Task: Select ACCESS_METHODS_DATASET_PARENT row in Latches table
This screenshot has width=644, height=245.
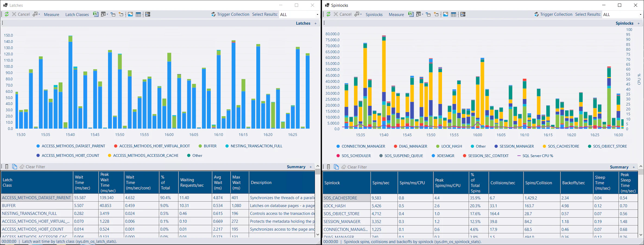Action: pos(158,198)
